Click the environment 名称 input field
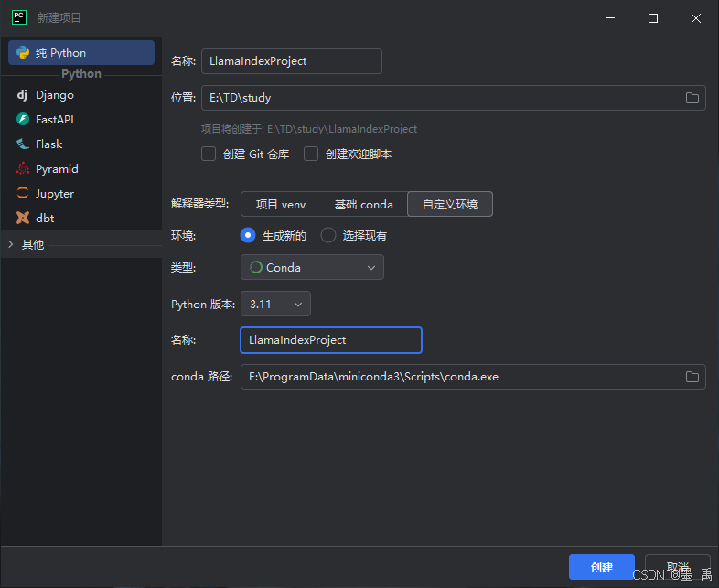719x588 pixels. pos(331,340)
